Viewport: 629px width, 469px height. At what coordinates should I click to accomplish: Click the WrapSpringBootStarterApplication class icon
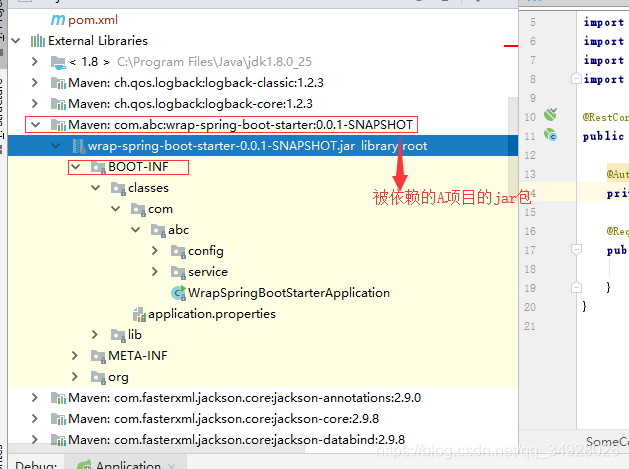pyautogui.click(x=179, y=293)
